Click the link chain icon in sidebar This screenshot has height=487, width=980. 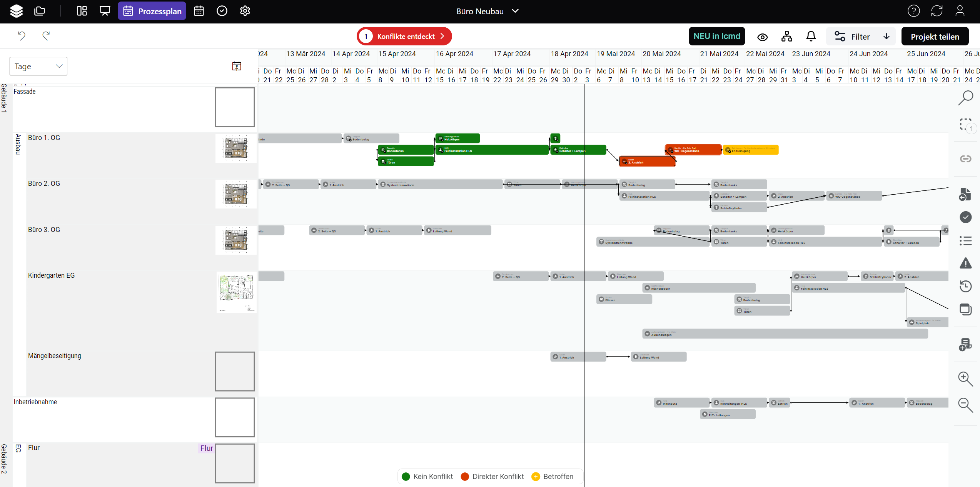pos(966,159)
